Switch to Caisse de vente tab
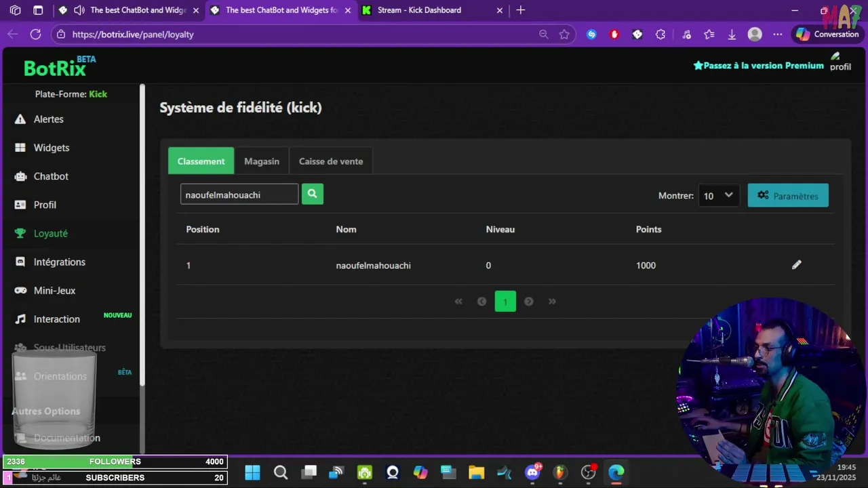The image size is (868, 488). coord(331,161)
